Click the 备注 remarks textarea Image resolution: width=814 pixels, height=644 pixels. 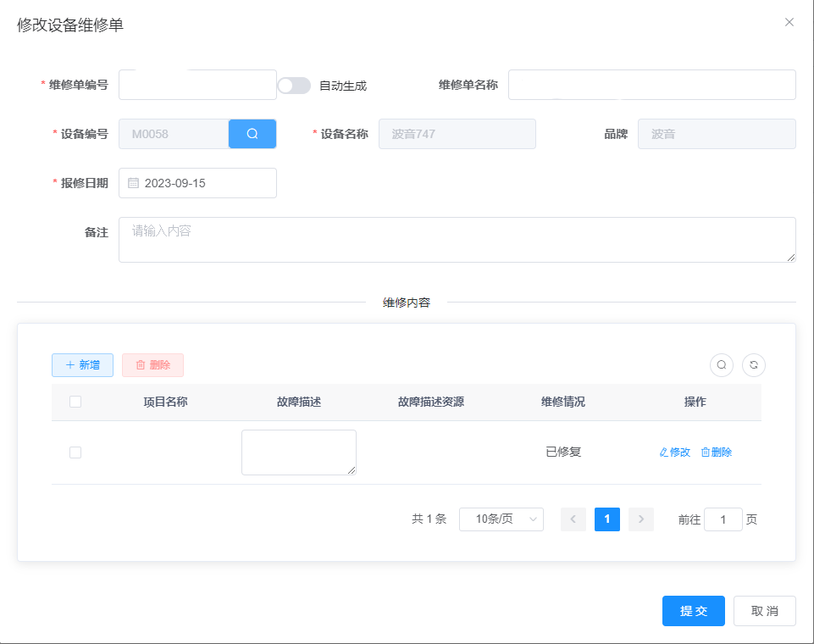[457, 240]
